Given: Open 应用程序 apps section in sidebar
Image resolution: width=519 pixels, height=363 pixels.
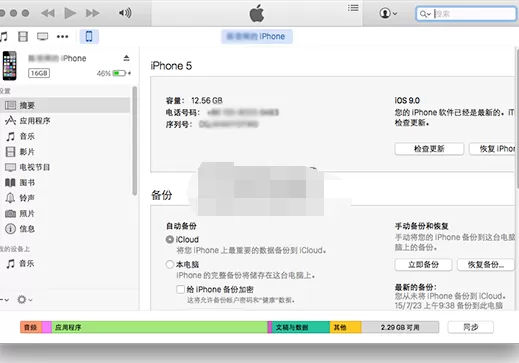Looking at the screenshot, I should [65, 121].
